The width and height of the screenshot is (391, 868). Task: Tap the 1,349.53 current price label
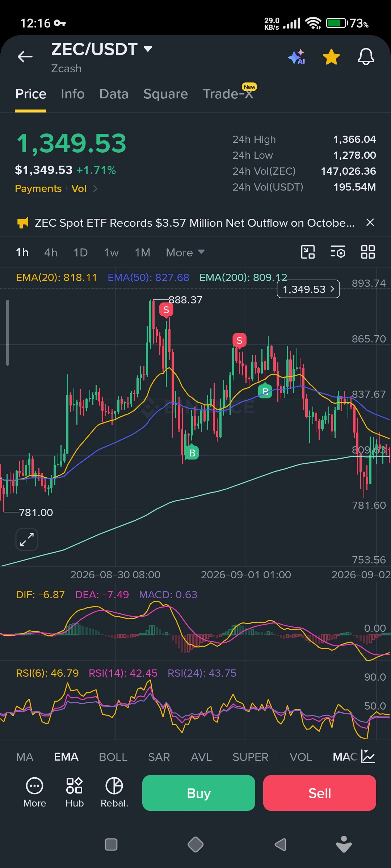pos(308,289)
